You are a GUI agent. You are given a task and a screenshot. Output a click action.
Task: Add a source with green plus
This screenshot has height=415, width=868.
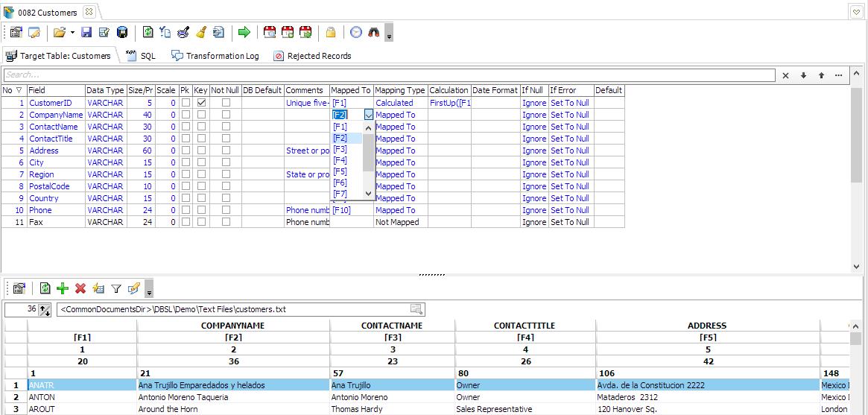pos(63,288)
